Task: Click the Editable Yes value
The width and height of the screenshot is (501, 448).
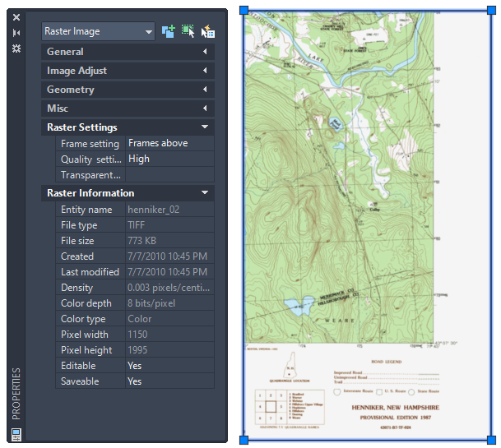Action: point(169,366)
